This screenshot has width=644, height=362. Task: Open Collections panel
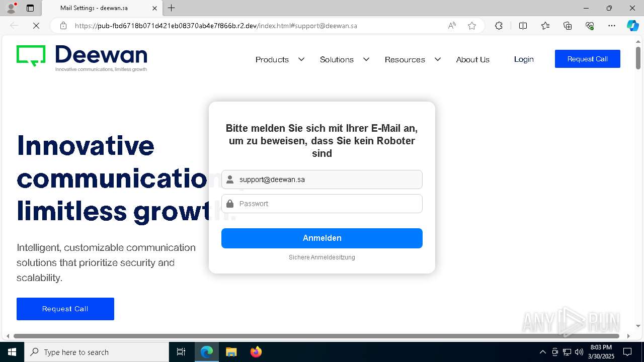click(568, 26)
